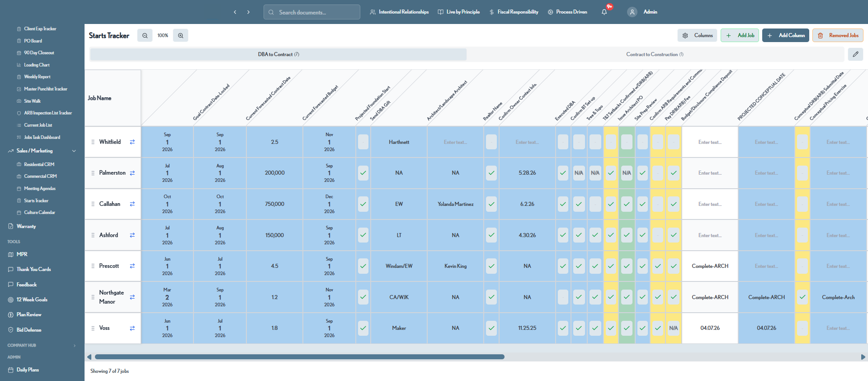Collapse the Sales / Marketing section
The width and height of the screenshot is (868, 381).
point(74,151)
